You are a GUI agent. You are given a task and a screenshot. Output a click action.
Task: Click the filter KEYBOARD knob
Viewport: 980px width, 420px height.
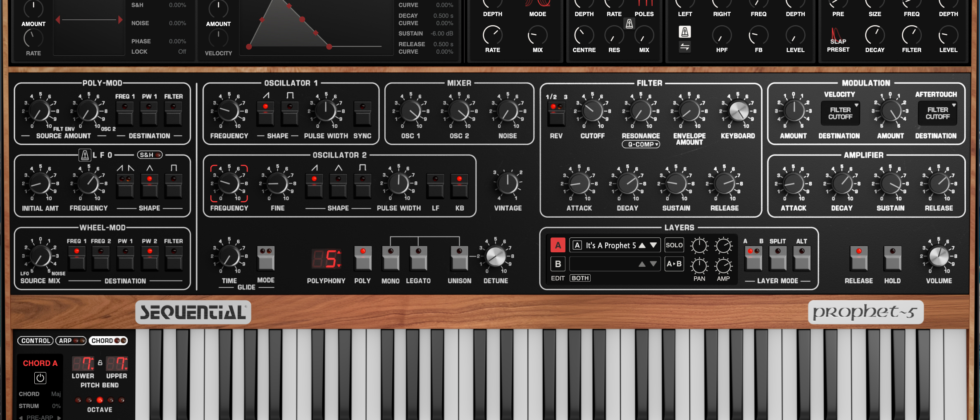(x=738, y=111)
